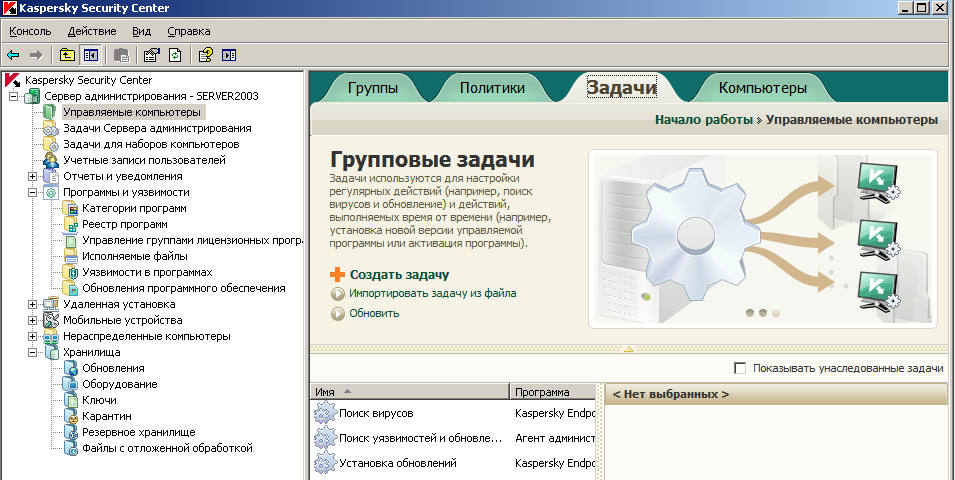Click the gear icon of Поиск уязвимостей task
955x480 pixels.
point(325,438)
